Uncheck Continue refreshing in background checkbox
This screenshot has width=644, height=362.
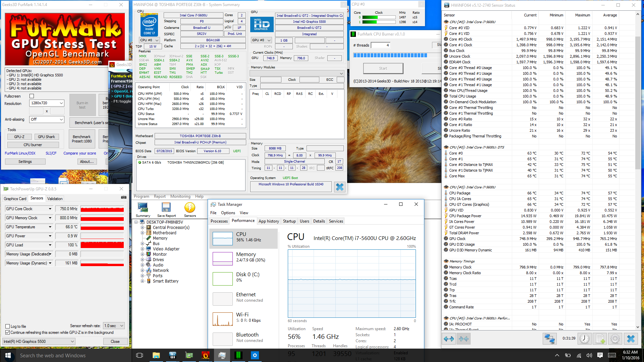tap(8, 333)
